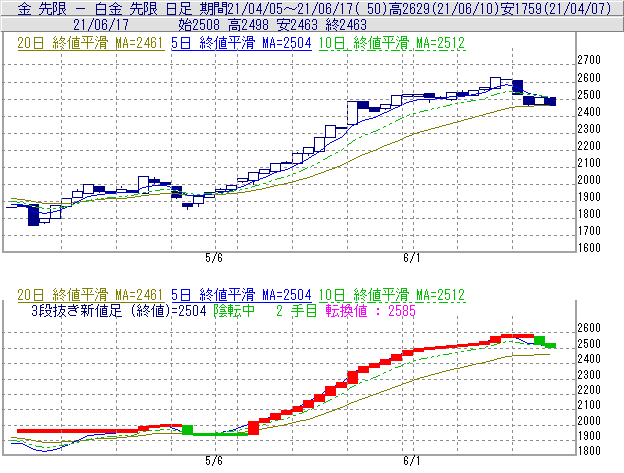The width and height of the screenshot is (624, 473).
Task: Click the green 陰転中 status text
Action: (x=234, y=311)
